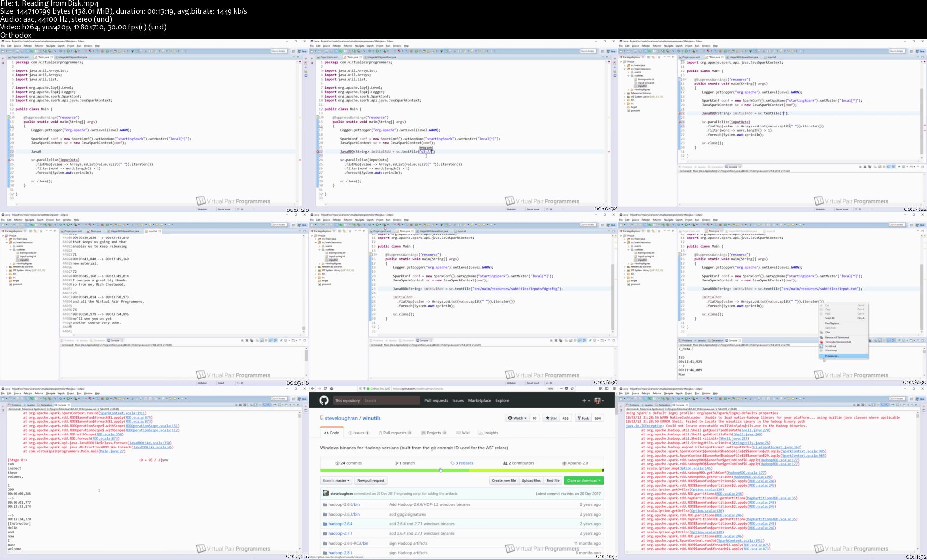Viewport: 927px width, 560px height.
Task: Open the Branch: master dropdown
Action: tap(336, 480)
